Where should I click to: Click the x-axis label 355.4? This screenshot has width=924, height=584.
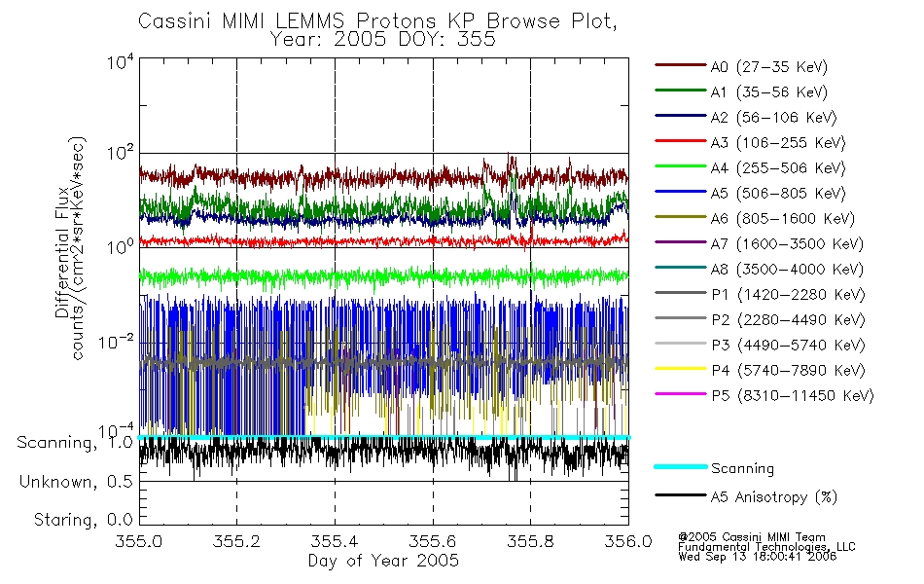tap(335, 541)
